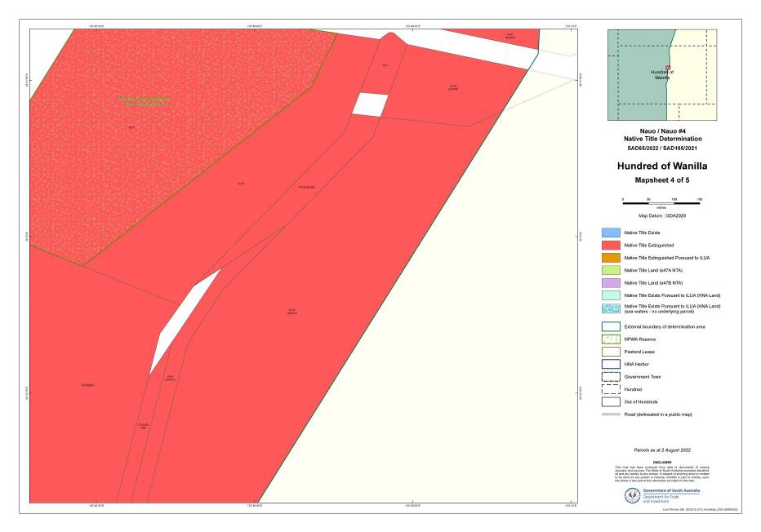Screen dimensions: 761x532
Task: Click the plain mint swatch for HNA Land
Action: pyautogui.click(x=611, y=295)
